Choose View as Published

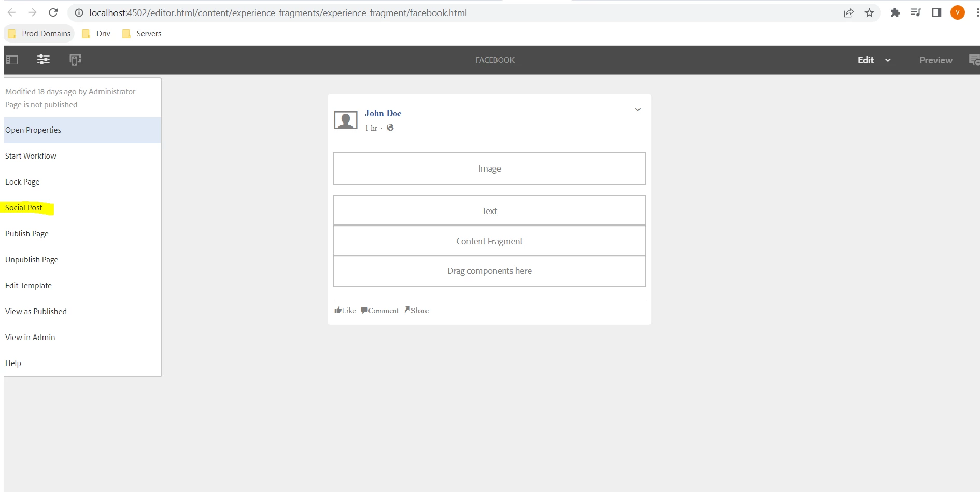82,312
